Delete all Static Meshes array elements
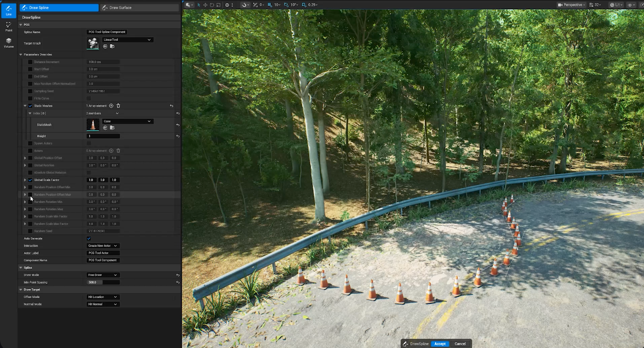 [118, 106]
